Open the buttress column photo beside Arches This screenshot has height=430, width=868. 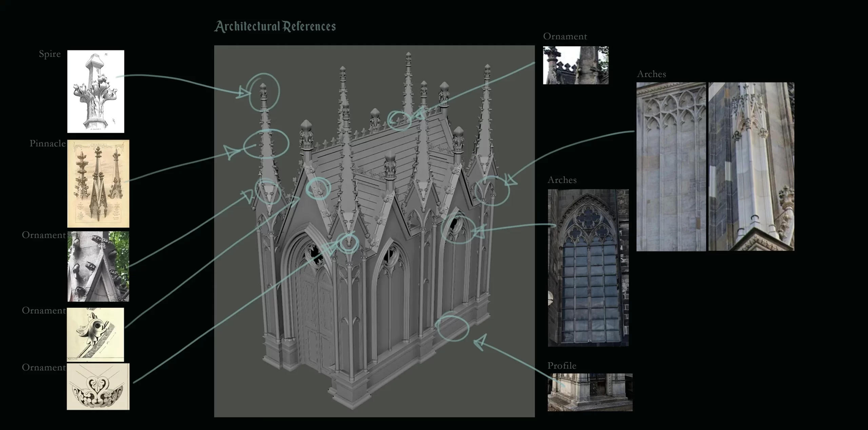751,167
